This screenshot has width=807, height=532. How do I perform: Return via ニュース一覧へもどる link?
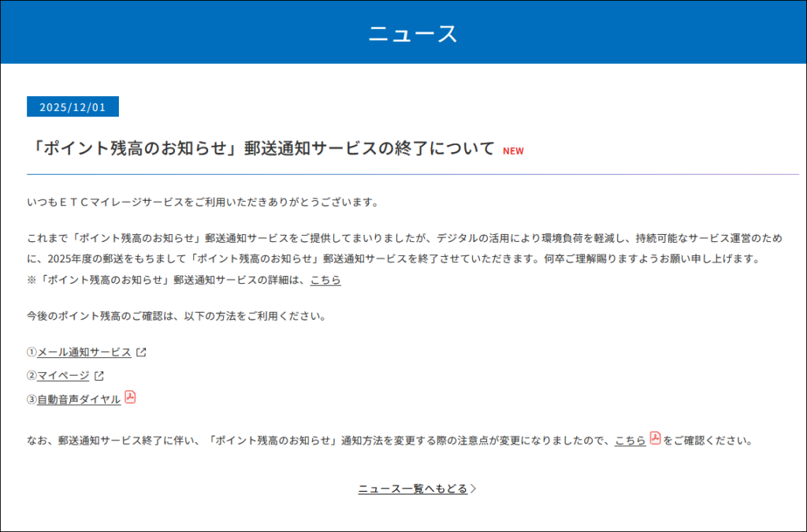point(412,489)
